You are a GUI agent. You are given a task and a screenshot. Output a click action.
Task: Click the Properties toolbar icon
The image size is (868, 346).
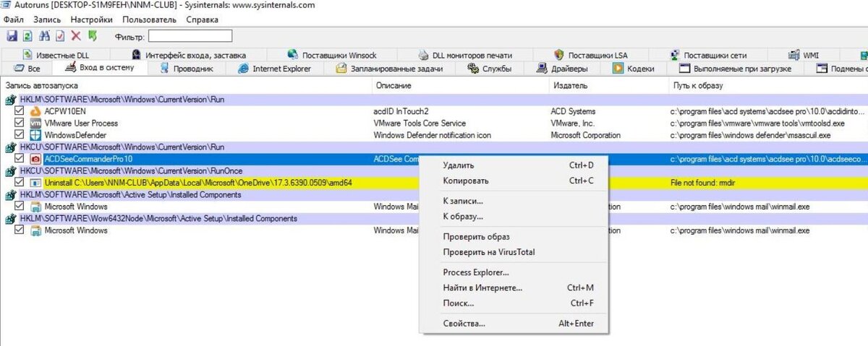click(60, 35)
